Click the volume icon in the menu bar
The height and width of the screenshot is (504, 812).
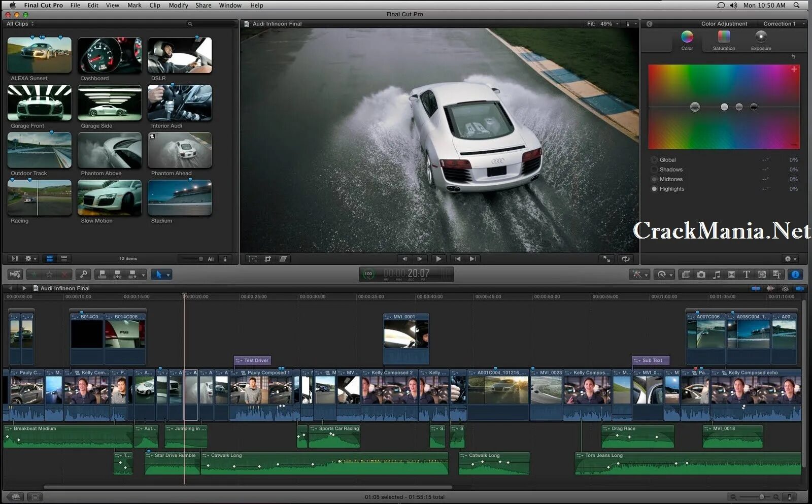pyautogui.click(x=734, y=5)
